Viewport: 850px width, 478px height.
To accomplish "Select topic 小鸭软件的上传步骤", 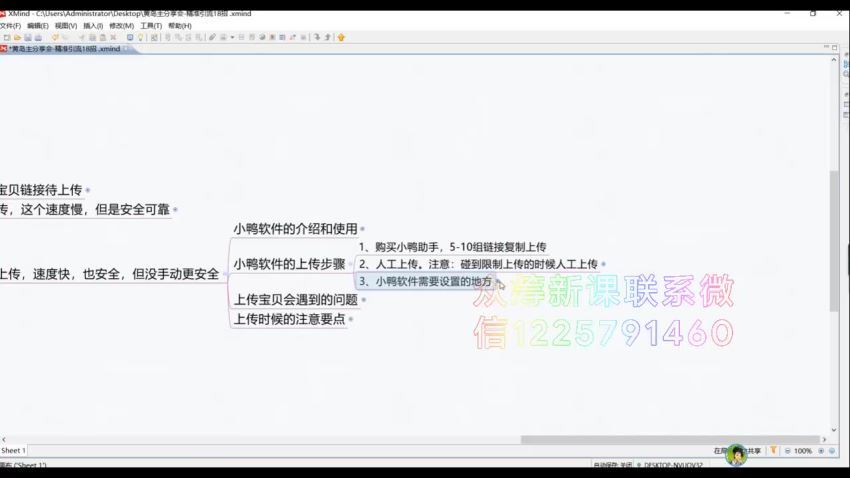I will click(x=289, y=264).
